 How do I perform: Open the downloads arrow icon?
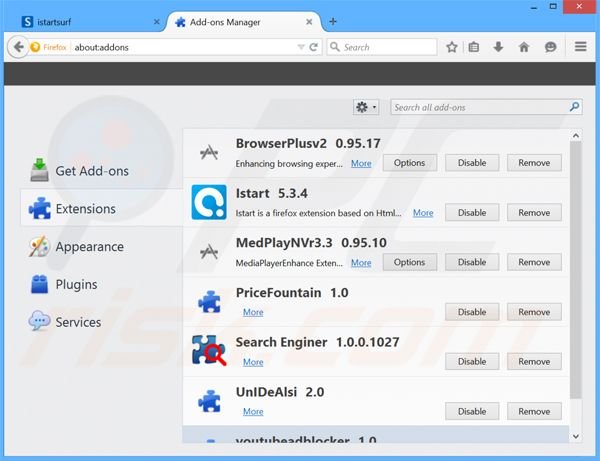[x=498, y=47]
